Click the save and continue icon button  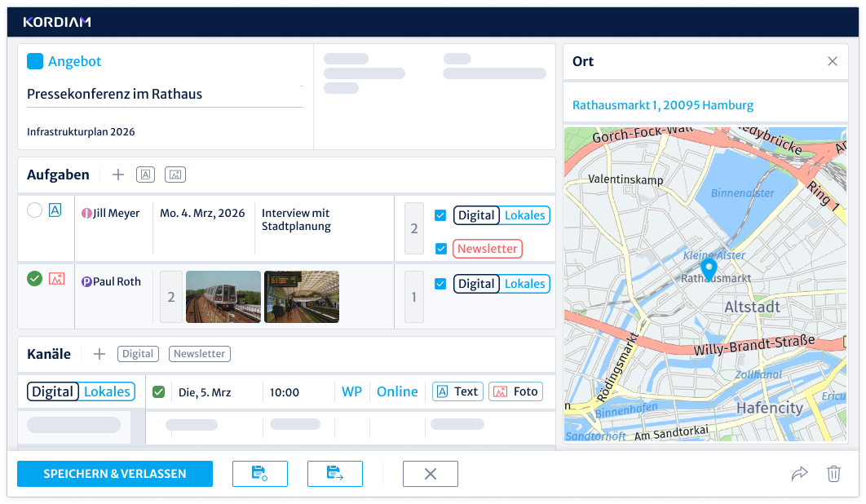point(335,474)
